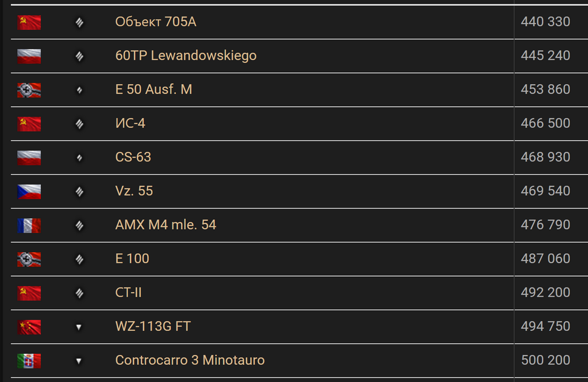Click the heavy tank class icon for E 100
The image size is (588, 382).
(x=79, y=259)
